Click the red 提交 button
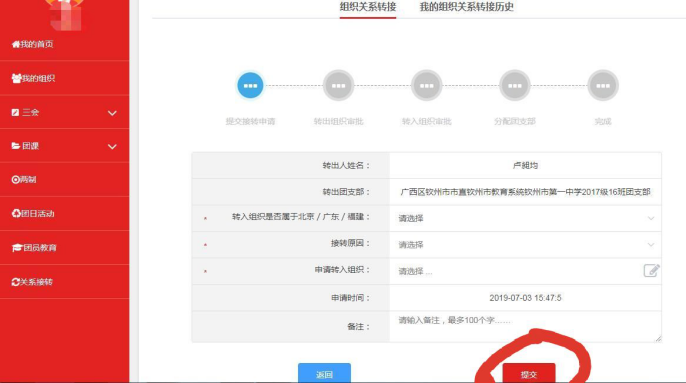Screen dimensions: 686x383 [x=529, y=373]
